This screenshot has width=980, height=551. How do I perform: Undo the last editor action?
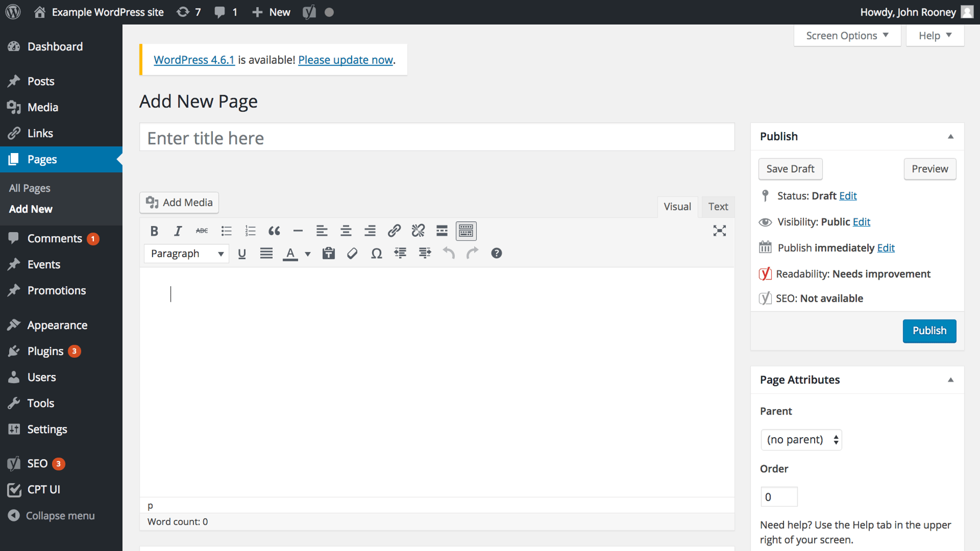(448, 253)
